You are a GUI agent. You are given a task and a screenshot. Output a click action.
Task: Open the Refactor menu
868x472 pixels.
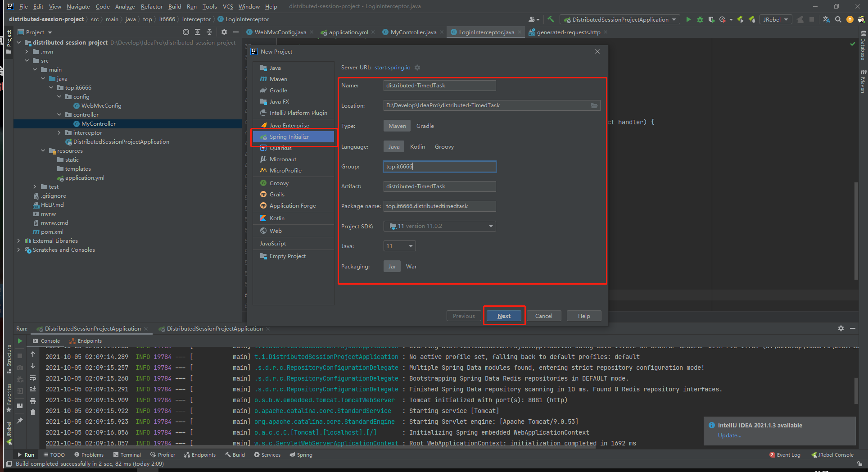152,6
